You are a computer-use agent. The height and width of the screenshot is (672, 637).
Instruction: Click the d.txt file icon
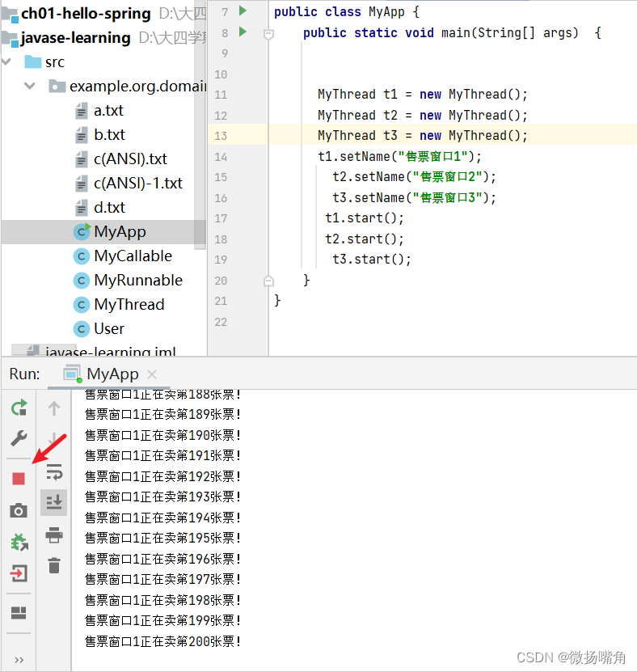pos(82,208)
